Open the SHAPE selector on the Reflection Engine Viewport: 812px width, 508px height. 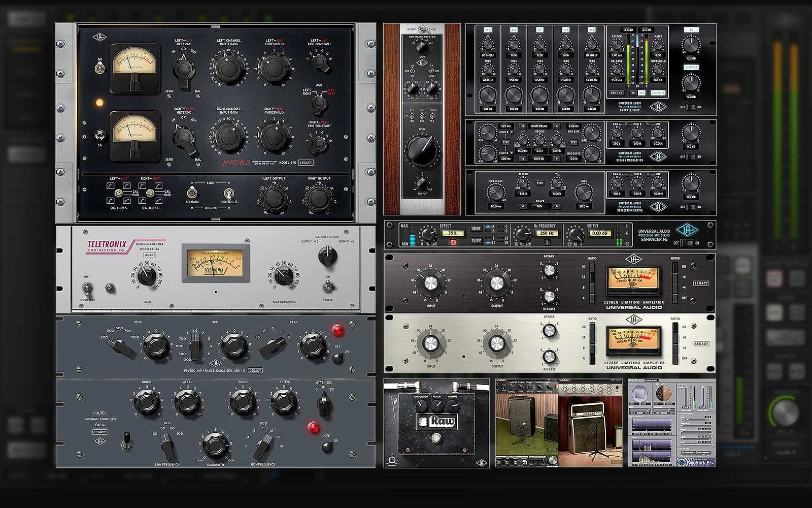539,206
